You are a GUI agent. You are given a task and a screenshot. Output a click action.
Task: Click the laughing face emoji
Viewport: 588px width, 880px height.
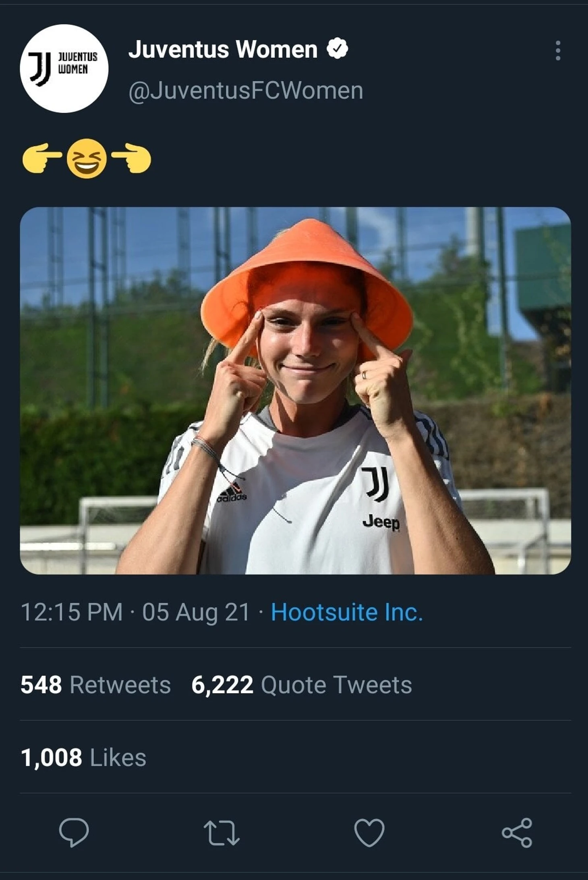click(x=87, y=159)
